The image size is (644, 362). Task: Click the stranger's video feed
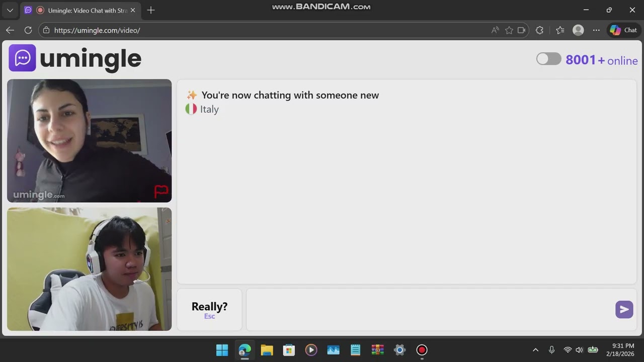pyautogui.click(x=89, y=141)
